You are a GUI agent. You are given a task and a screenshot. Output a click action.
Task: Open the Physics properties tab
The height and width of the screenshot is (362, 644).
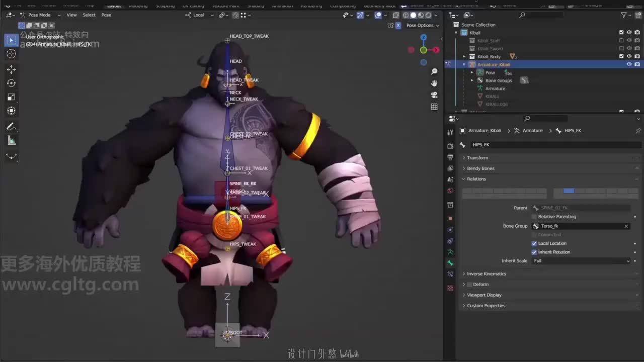coord(450,230)
